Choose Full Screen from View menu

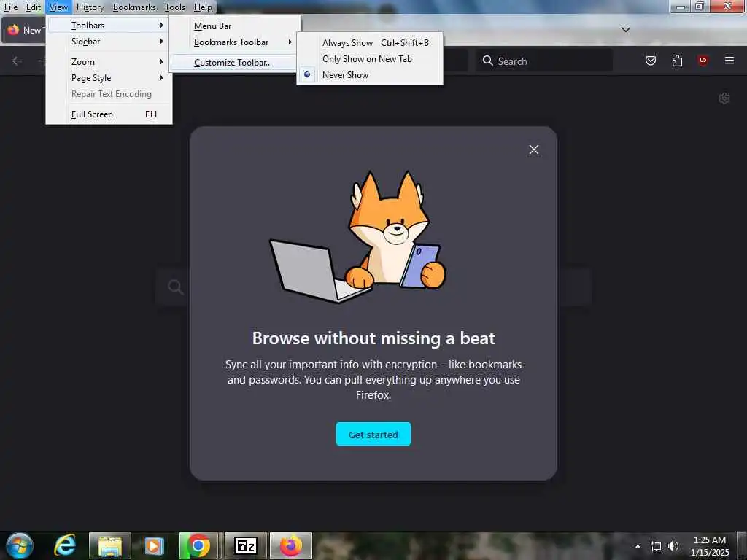[109, 114]
